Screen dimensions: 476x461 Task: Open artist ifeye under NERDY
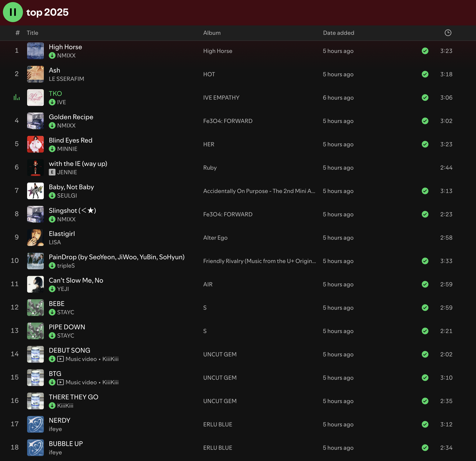pyautogui.click(x=55, y=429)
